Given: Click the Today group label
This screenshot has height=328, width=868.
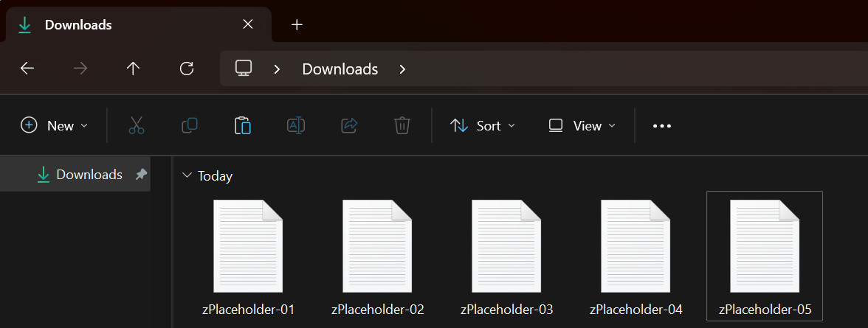Looking at the screenshot, I should pyautogui.click(x=216, y=176).
